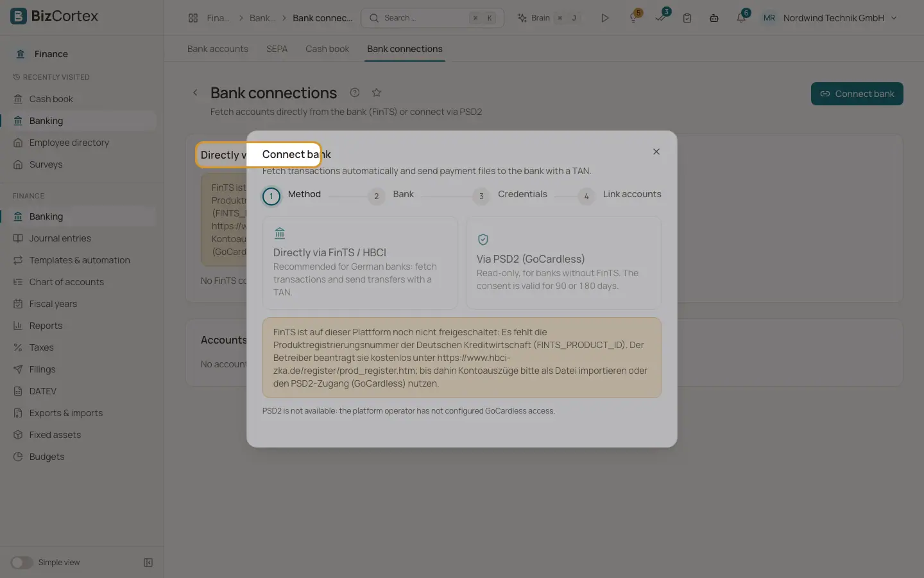Click the Fina... breadcrumb link
924x578 pixels.
click(x=218, y=18)
